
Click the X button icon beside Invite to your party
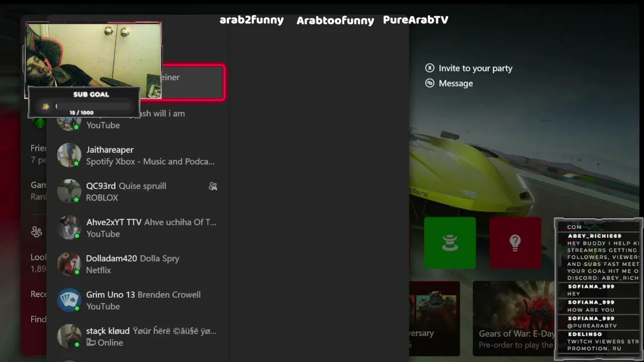tap(430, 68)
